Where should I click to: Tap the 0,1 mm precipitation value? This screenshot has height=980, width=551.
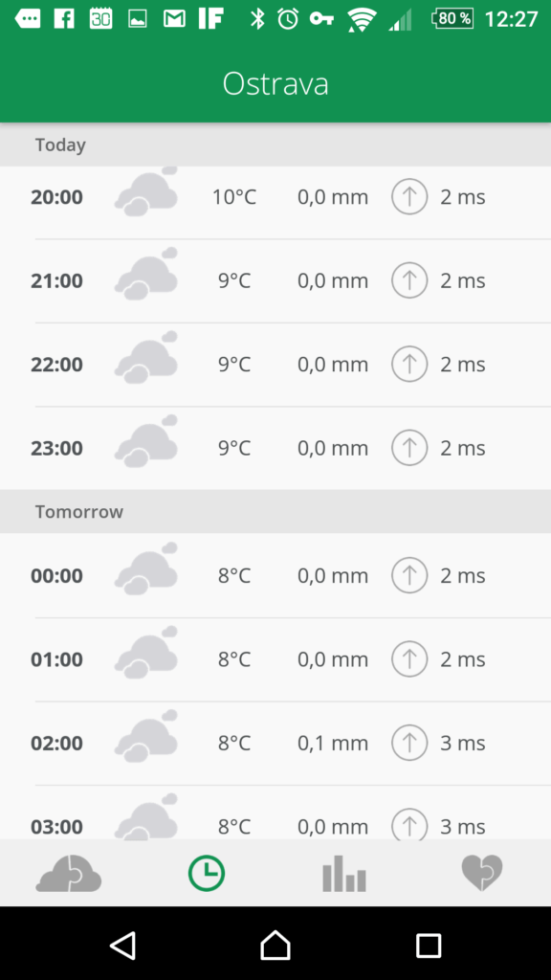pyautogui.click(x=332, y=743)
